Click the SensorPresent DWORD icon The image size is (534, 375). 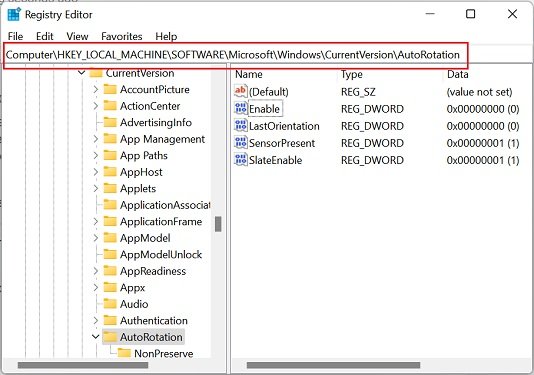coord(241,143)
